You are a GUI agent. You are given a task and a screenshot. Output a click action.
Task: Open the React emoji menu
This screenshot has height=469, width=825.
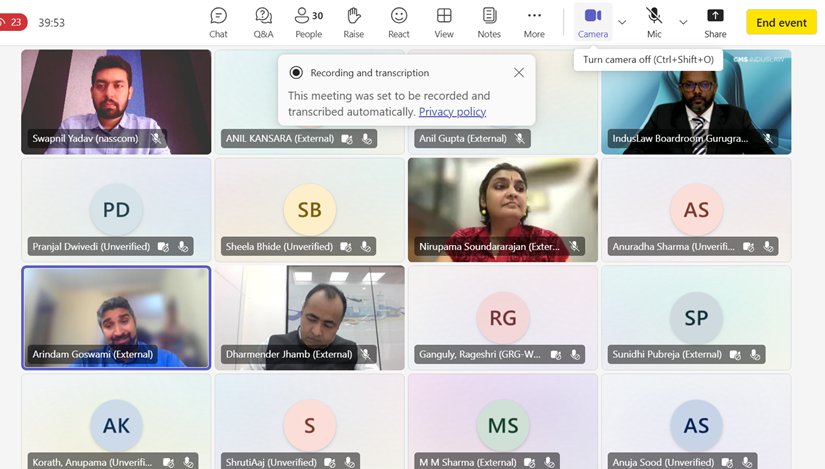399,23
